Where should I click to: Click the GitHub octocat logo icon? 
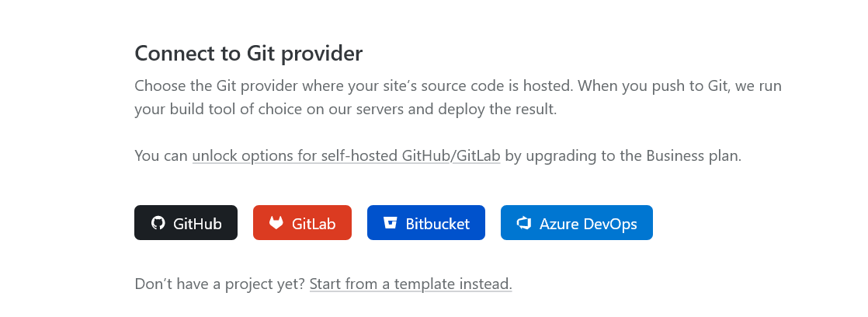(x=158, y=223)
